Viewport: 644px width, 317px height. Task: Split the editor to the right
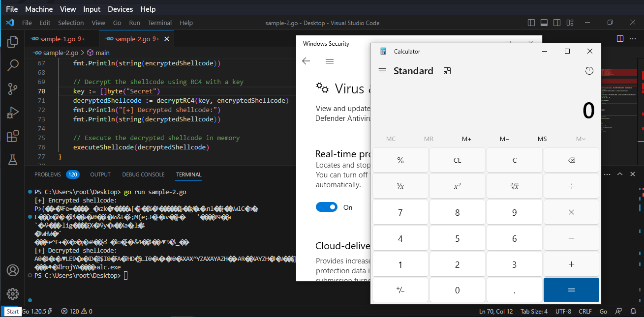pos(620,39)
